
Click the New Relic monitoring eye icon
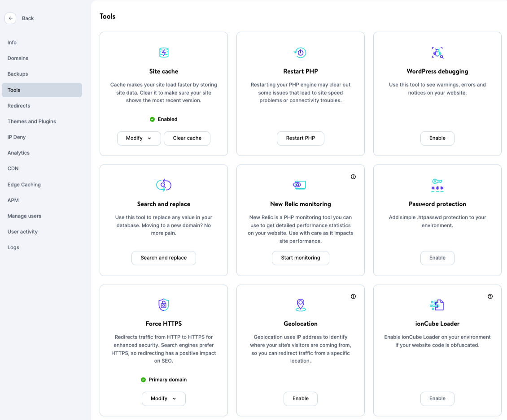tap(301, 185)
